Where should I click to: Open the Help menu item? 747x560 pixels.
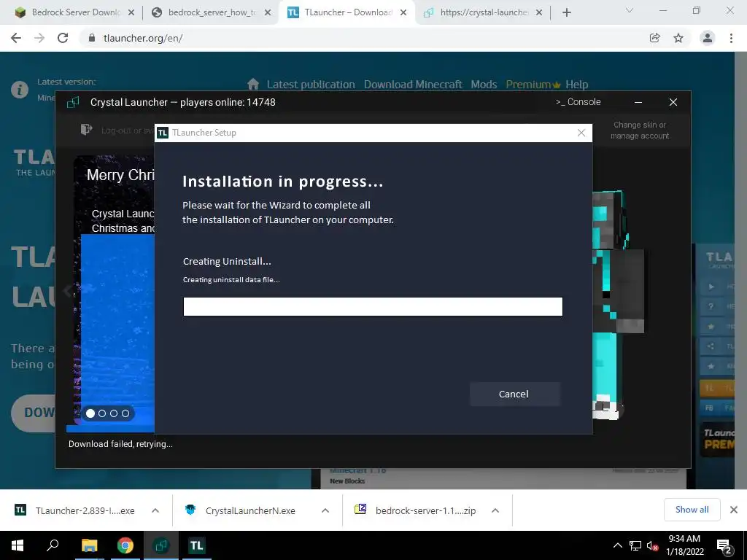point(577,85)
